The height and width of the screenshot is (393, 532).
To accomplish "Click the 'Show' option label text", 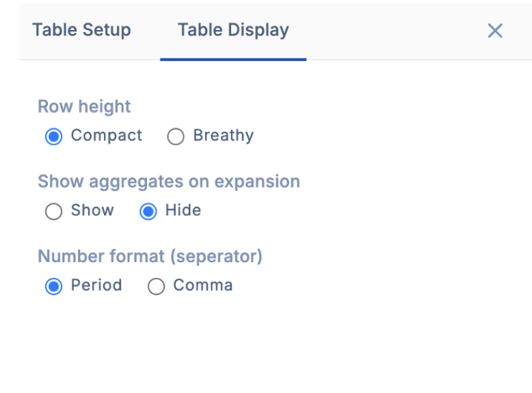I will click(92, 210).
